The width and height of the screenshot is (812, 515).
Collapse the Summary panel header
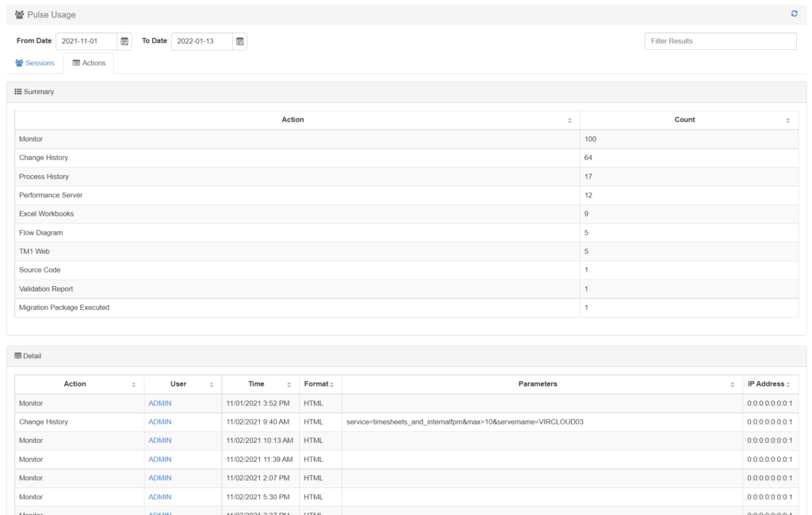pos(35,92)
